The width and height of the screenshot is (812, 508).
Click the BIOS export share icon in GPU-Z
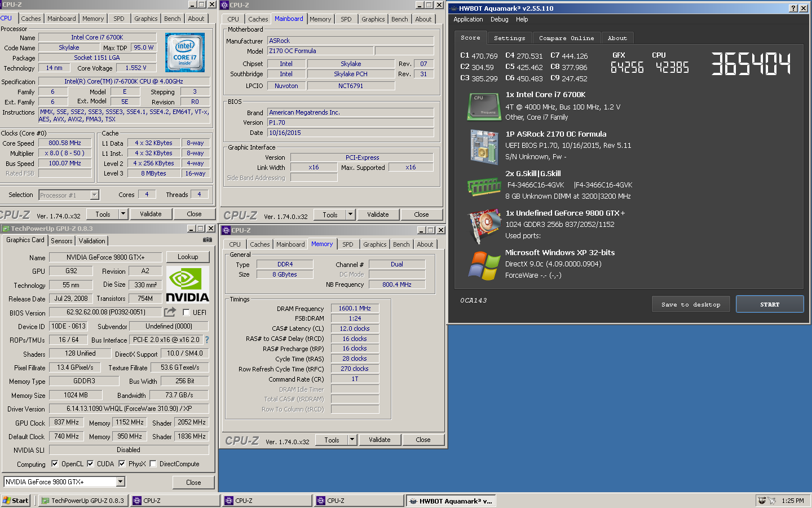pyautogui.click(x=170, y=312)
